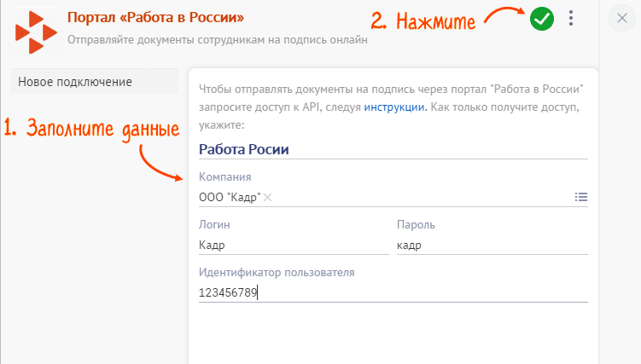Image resolution: width=641 pixels, height=364 pixels.
Task: Click the Идентификатор пользователя input field
Action: click(393, 292)
